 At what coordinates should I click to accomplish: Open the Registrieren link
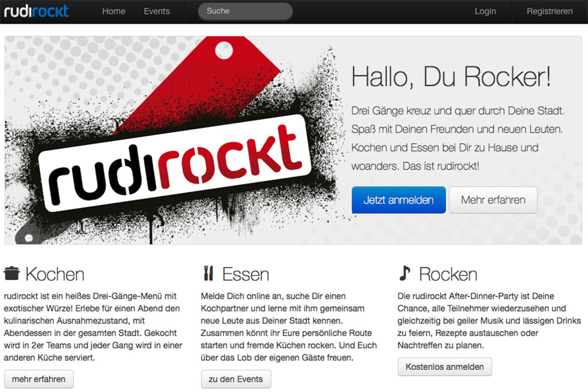(x=549, y=11)
